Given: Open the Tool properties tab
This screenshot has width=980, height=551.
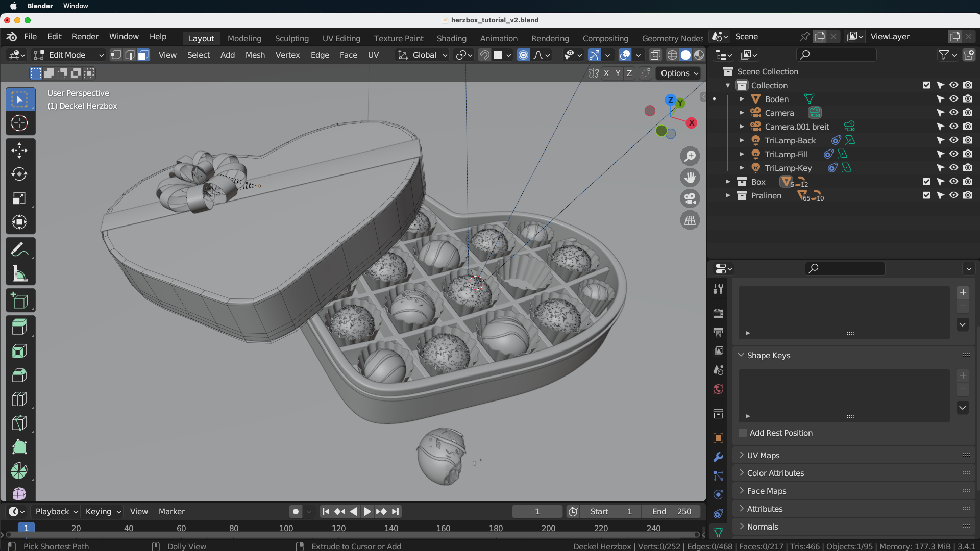Looking at the screenshot, I should (718, 289).
